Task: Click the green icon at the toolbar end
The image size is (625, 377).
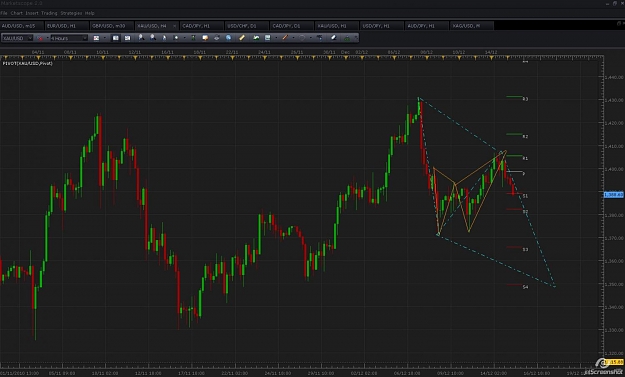Action: pyautogui.click(x=347, y=38)
